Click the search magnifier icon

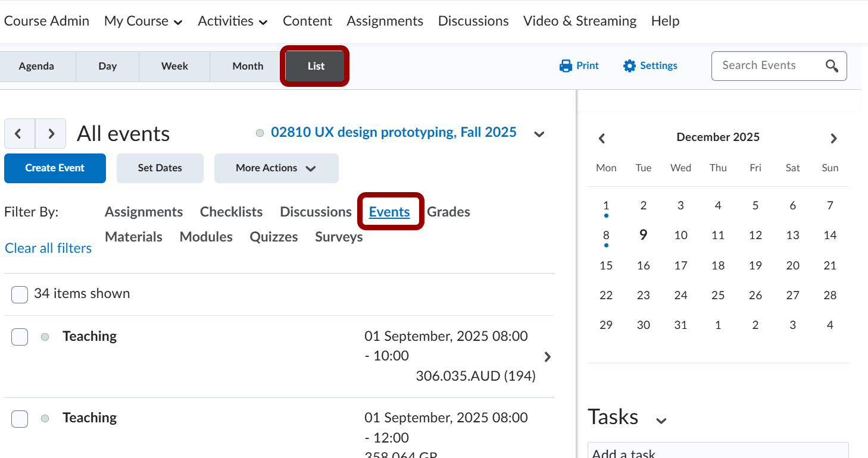coord(832,66)
